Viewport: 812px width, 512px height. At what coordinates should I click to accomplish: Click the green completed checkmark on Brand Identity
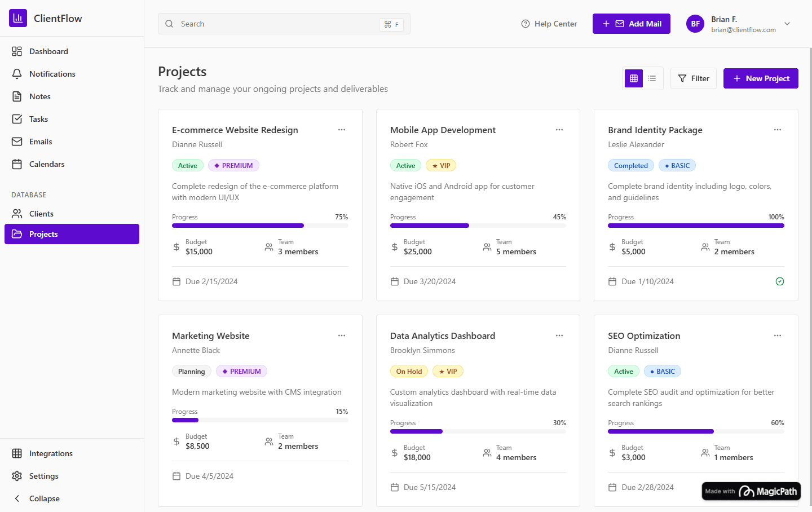pyautogui.click(x=780, y=281)
